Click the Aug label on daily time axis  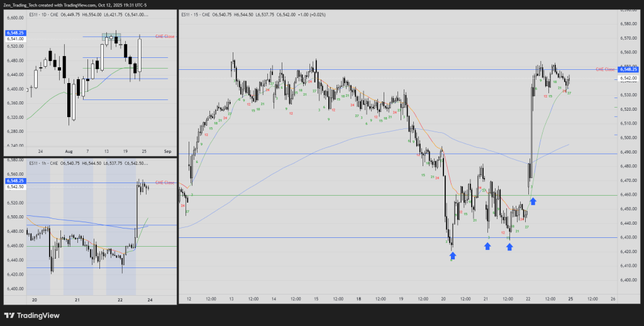tap(68, 152)
